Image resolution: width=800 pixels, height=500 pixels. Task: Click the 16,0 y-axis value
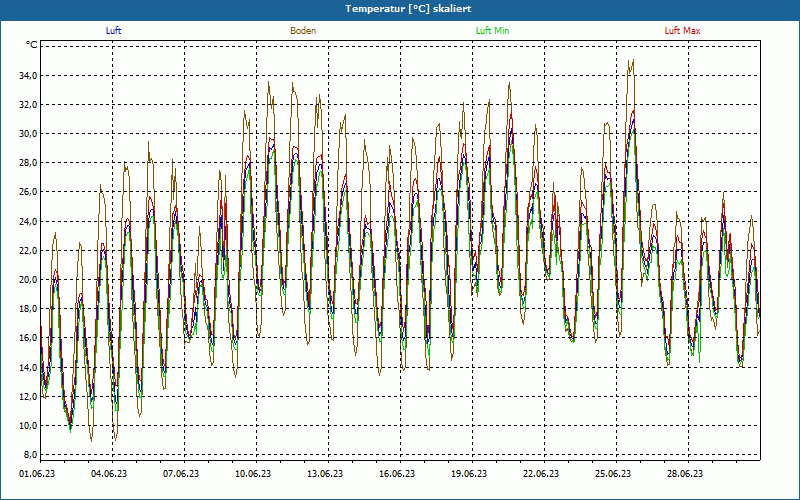[x=28, y=338]
